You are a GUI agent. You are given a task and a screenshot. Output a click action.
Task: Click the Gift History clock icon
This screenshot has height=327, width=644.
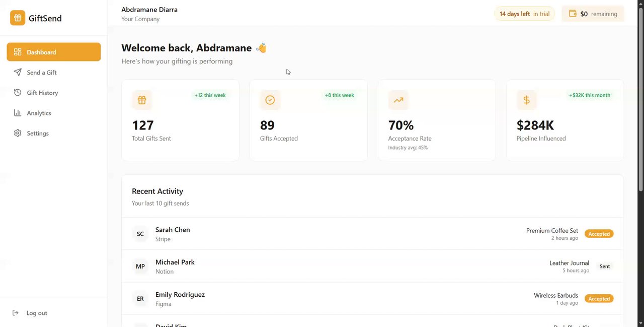(x=18, y=92)
